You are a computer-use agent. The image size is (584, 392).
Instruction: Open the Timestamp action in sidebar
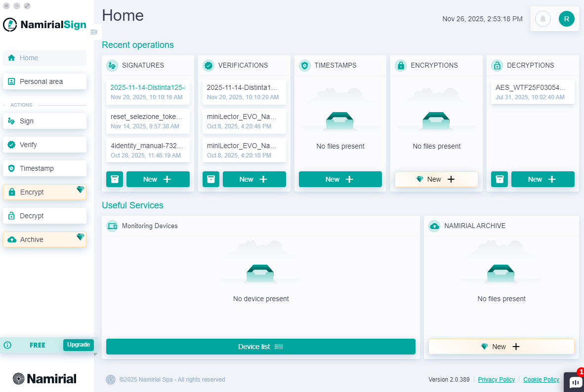(44, 168)
